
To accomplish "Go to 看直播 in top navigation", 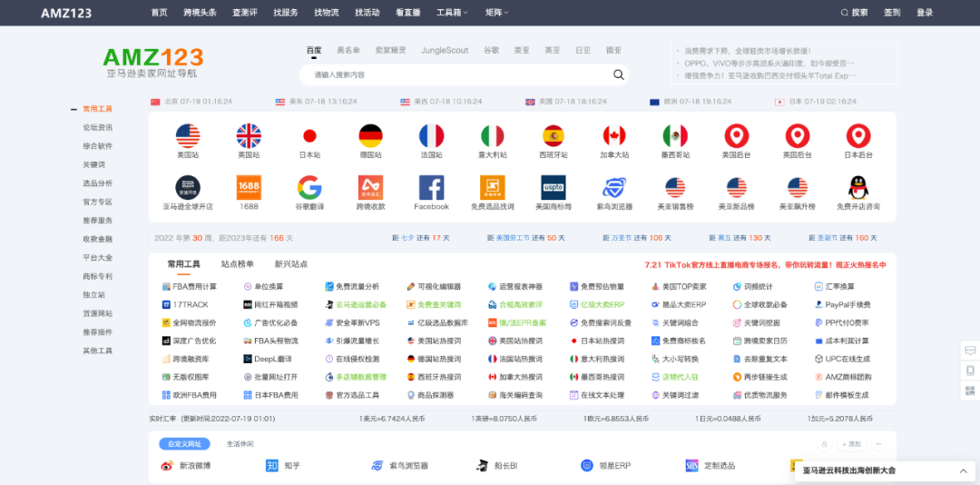I will click(x=407, y=13).
